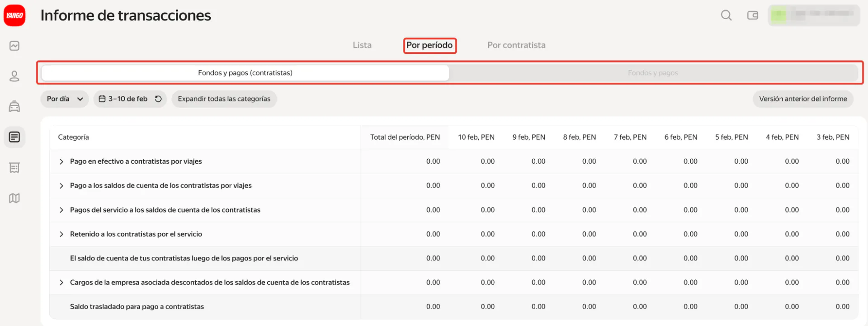Viewport: 868px width, 326px height.
Task: Open the vehicles taxi sidebar icon
Action: pos(14,106)
